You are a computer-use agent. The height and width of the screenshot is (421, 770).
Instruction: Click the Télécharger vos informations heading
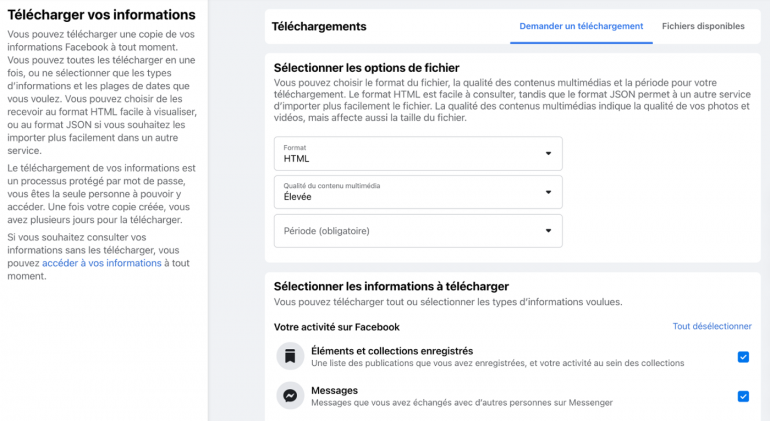tap(101, 15)
